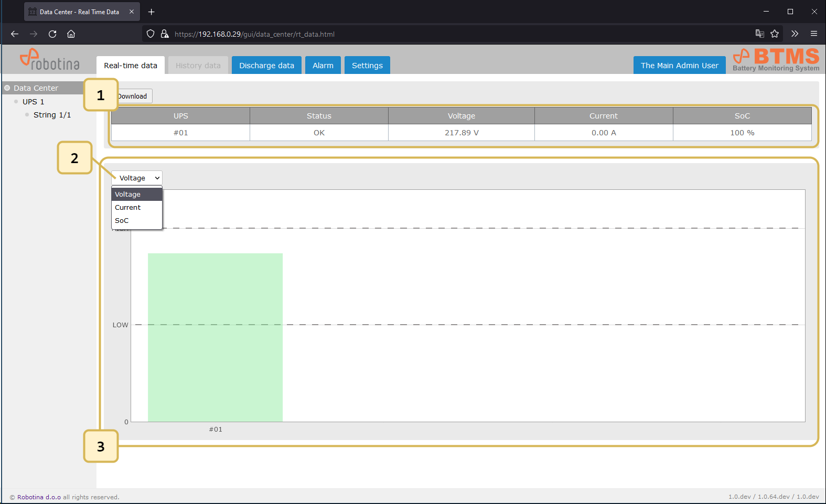The width and height of the screenshot is (826, 504).
Task: Click the browser reload page icon
Action: (52, 34)
